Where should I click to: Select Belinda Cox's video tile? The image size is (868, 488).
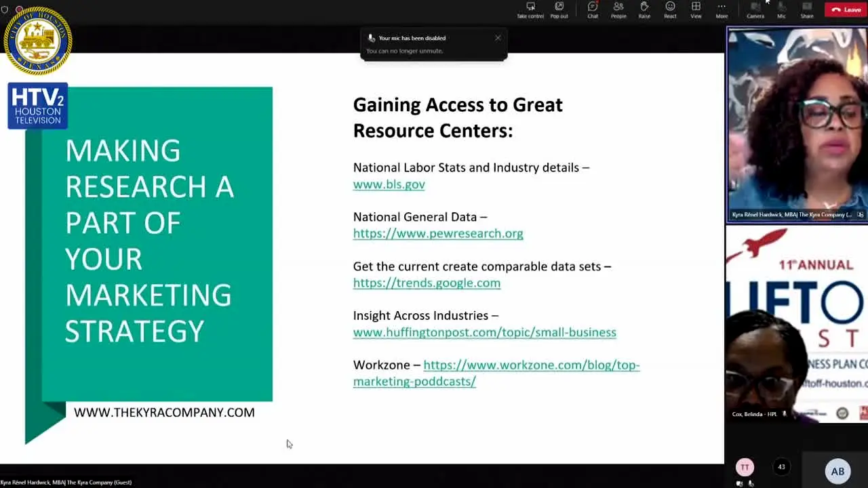[x=797, y=324]
